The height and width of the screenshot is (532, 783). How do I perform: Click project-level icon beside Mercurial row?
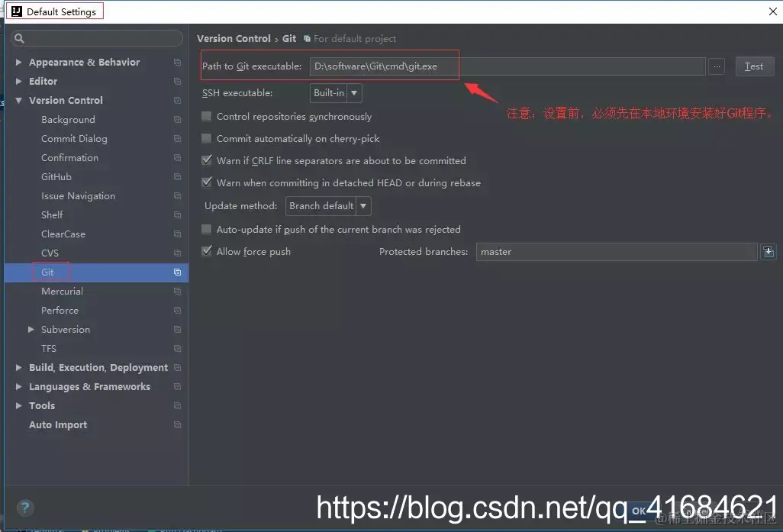point(177,292)
